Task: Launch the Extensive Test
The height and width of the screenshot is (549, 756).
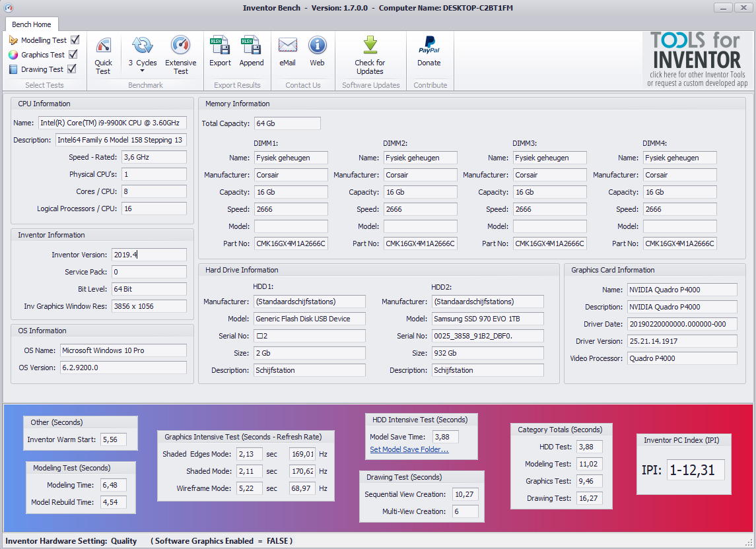Action: (180, 56)
